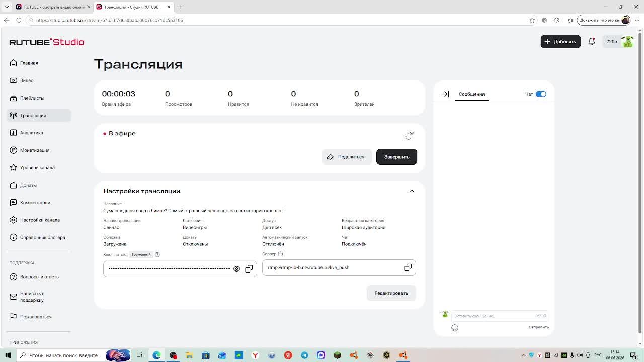Open notifications with the bell icon
Viewport: 644px width, 362px height.
coord(592,42)
